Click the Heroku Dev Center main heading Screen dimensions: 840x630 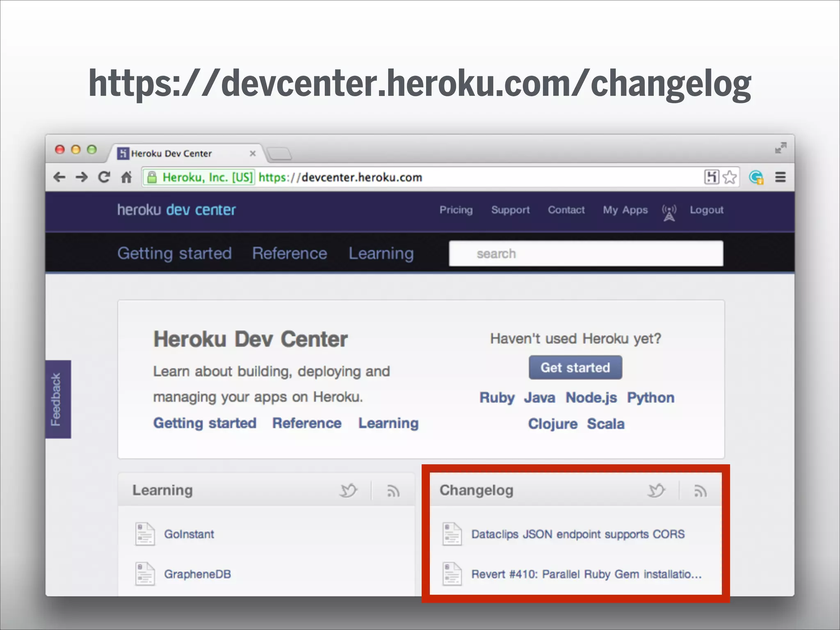[x=250, y=339]
